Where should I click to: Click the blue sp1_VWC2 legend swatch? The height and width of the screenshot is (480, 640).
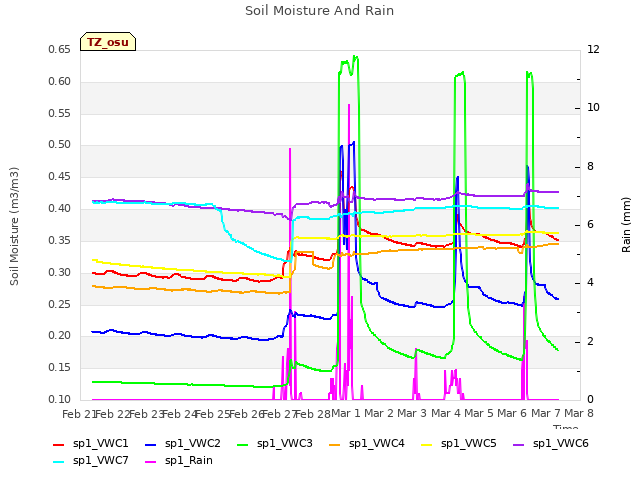[151, 445]
